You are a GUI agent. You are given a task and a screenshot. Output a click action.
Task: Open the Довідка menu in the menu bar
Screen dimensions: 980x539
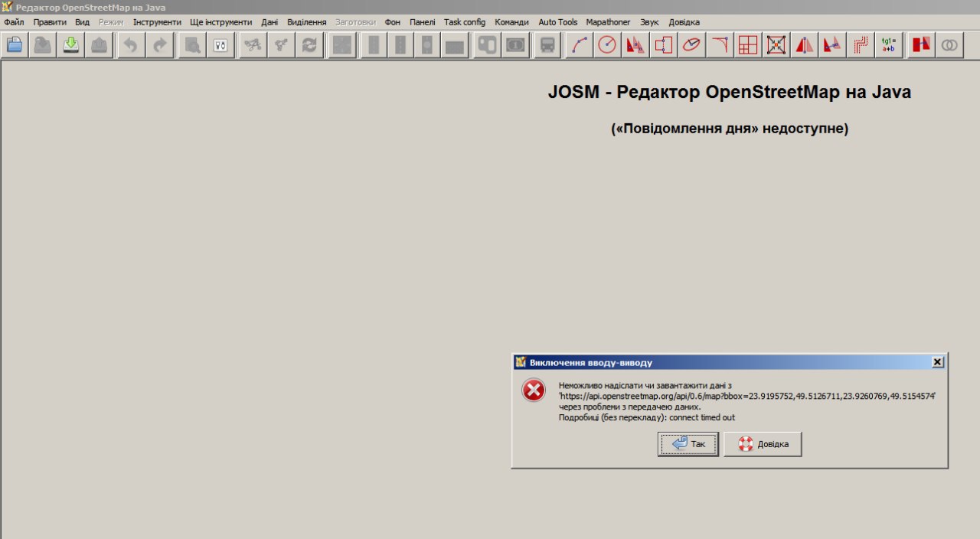click(684, 22)
